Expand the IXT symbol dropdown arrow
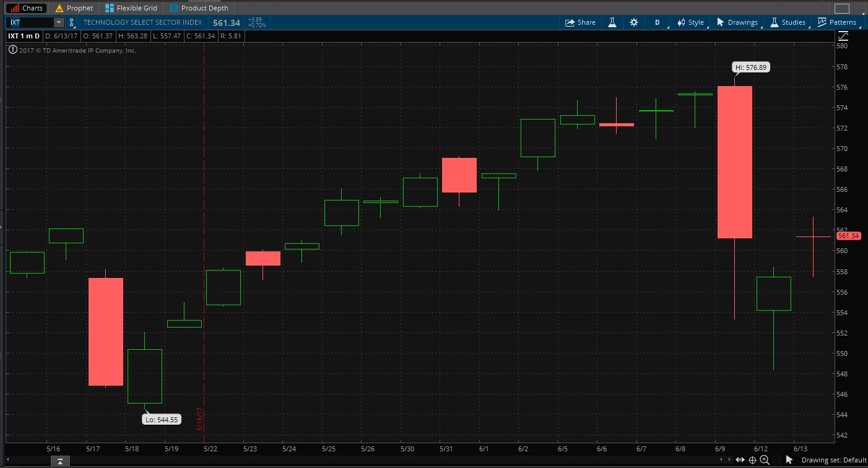The height and width of the screenshot is (468, 868). click(58, 22)
